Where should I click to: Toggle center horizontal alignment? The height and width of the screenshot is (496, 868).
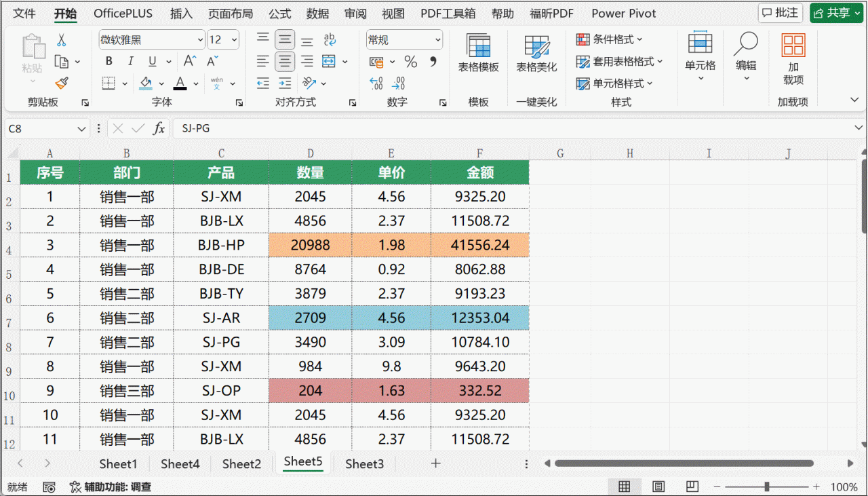pyautogui.click(x=285, y=62)
